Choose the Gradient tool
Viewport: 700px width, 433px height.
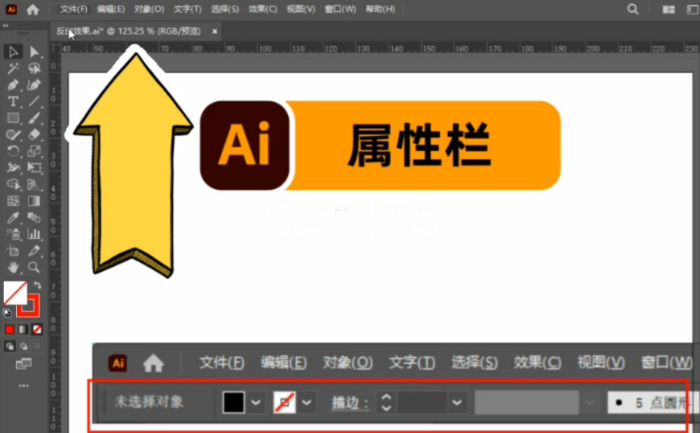click(34, 201)
